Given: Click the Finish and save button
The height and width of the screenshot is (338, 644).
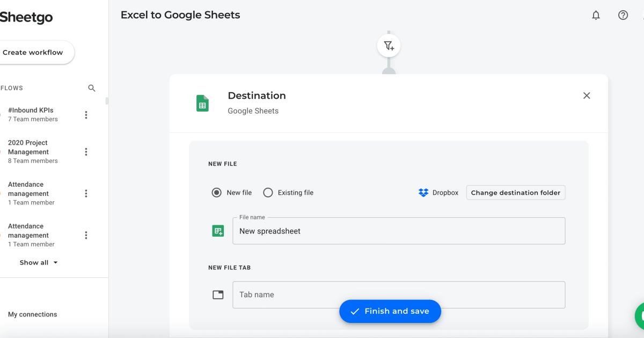Looking at the screenshot, I should (x=390, y=311).
